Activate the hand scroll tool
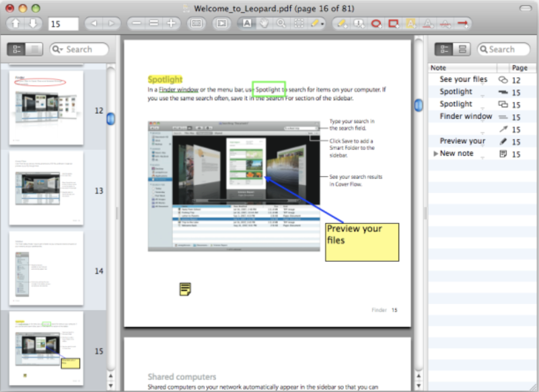This screenshot has height=392, width=539. 264,23
